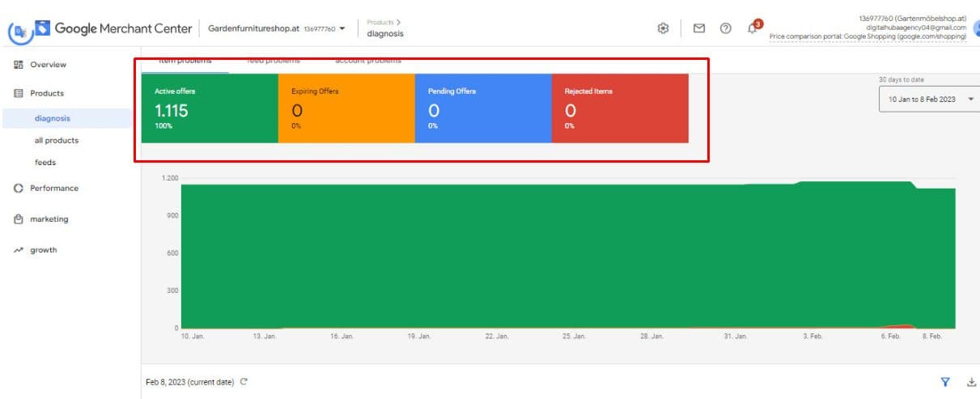Click the '10. Jan.' chart axis label
Image resolution: width=980 pixels, height=399 pixels.
pos(193,336)
